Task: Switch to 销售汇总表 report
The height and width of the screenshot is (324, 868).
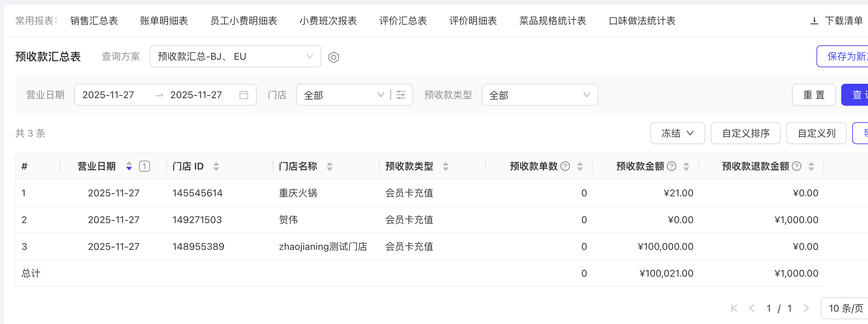Action: point(94,21)
